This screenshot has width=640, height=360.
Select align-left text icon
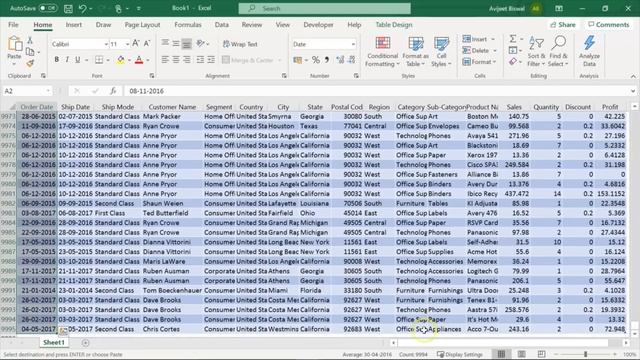165,60
